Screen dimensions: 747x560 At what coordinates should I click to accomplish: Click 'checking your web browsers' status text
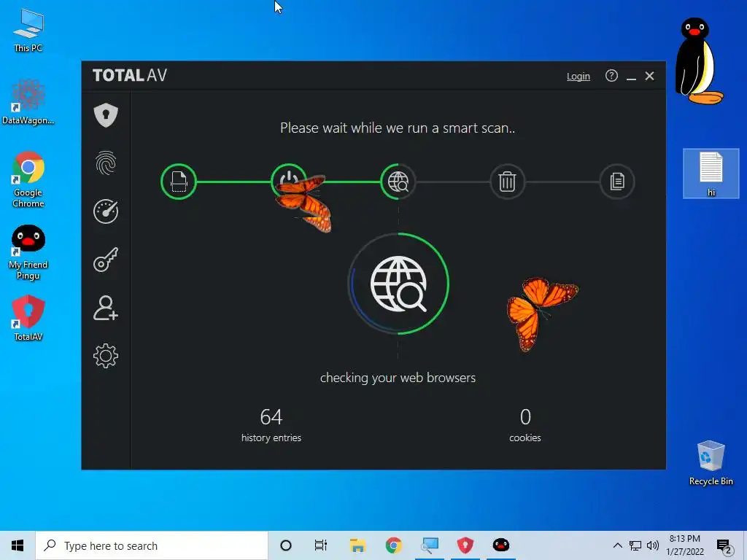tap(398, 378)
